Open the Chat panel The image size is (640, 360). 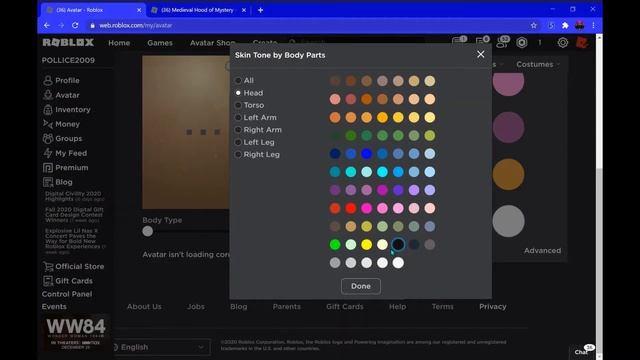[582, 351]
